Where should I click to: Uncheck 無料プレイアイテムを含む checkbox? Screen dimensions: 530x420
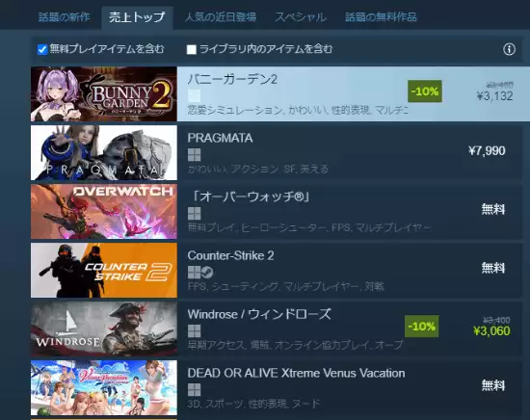(42, 49)
